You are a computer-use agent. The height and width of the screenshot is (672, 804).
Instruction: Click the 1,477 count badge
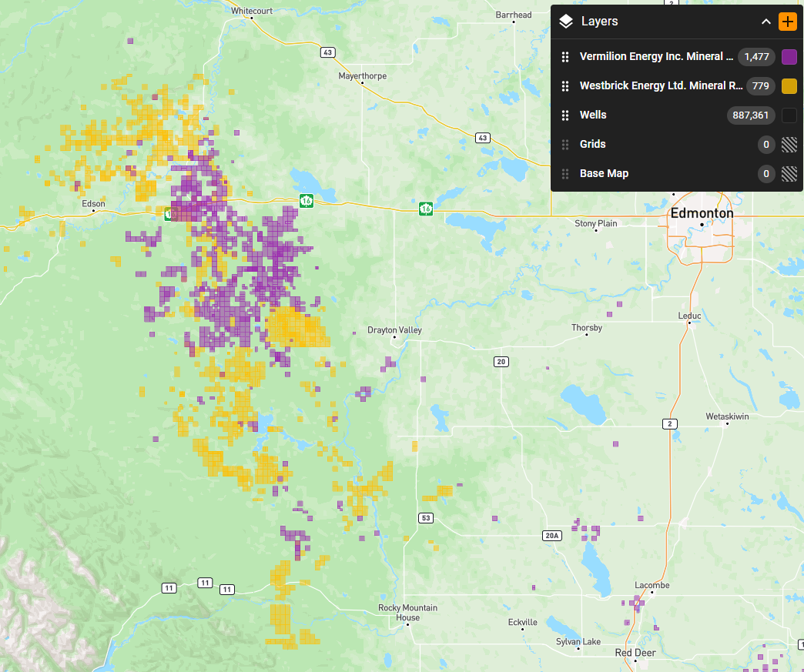pyautogui.click(x=756, y=57)
